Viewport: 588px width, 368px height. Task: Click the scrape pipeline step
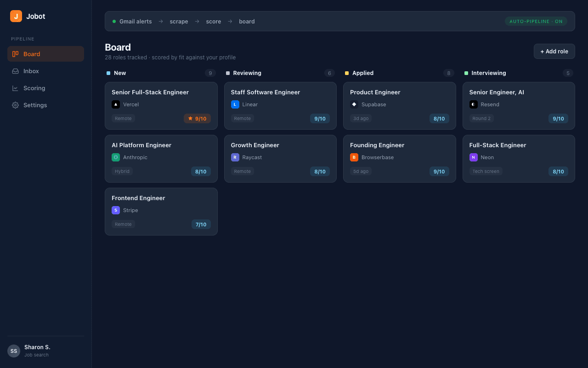coord(179,22)
